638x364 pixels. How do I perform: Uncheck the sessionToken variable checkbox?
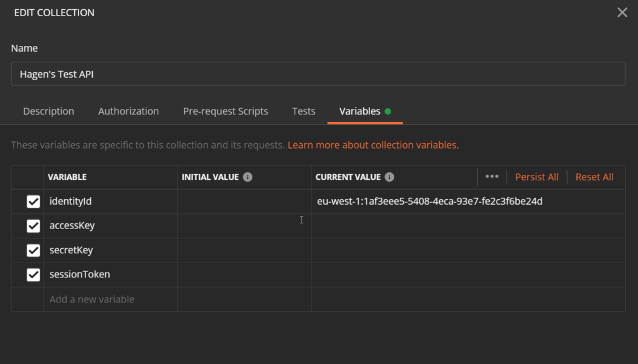click(x=34, y=274)
